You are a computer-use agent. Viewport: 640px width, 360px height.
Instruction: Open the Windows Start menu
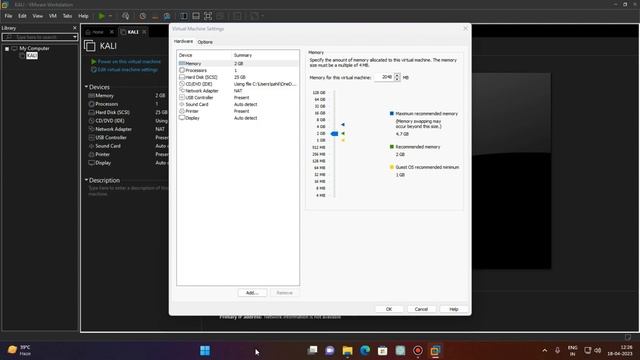[205, 351]
